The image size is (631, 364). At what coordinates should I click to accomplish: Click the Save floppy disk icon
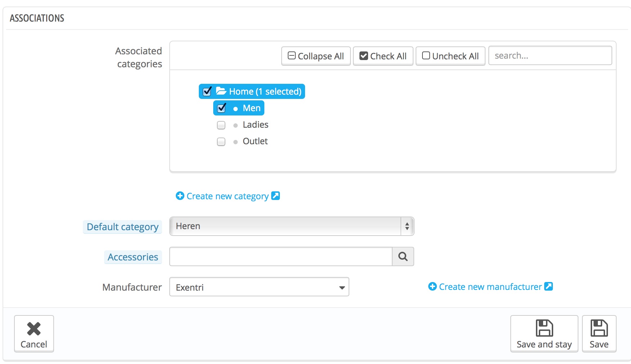point(599,328)
